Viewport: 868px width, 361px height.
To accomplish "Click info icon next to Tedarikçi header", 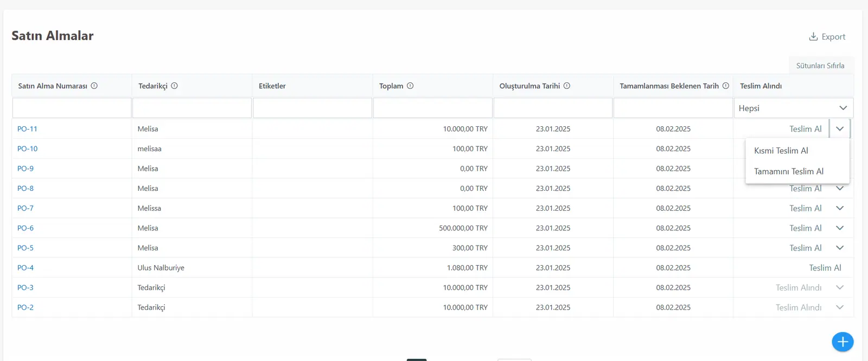I will click(175, 86).
